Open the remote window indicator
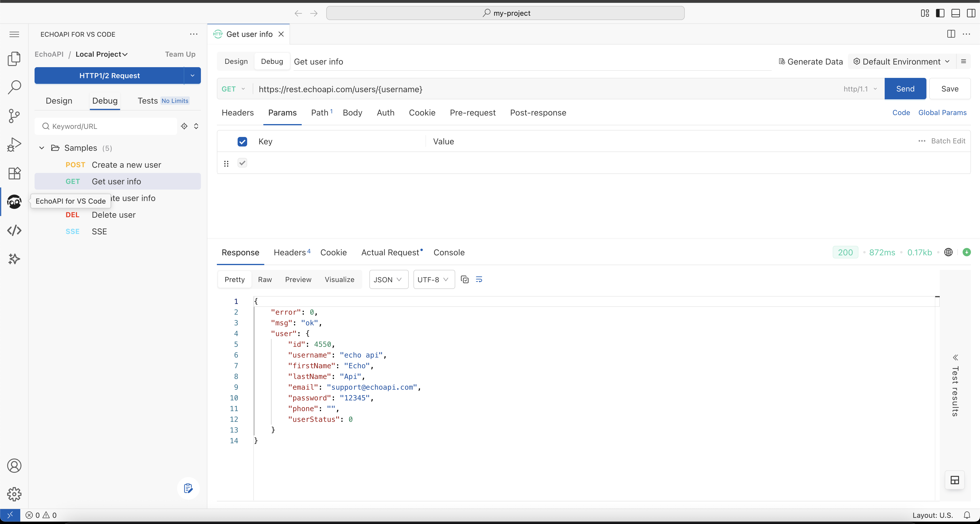The height and width of the screenshot is (524, 980). pyautogui.click(x=10, y=515)
